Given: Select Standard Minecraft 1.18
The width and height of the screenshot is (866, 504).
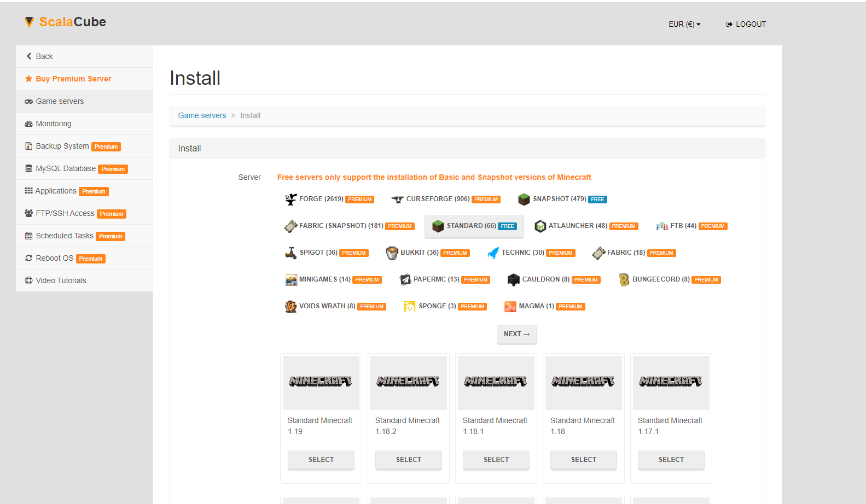Looking at the screenshot, I should (x=584, y=460).
